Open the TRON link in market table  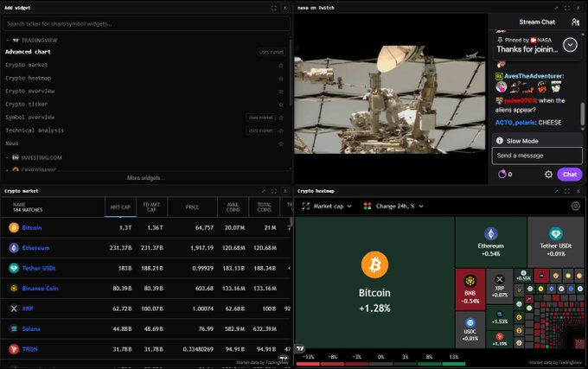(x=29, y=349)
